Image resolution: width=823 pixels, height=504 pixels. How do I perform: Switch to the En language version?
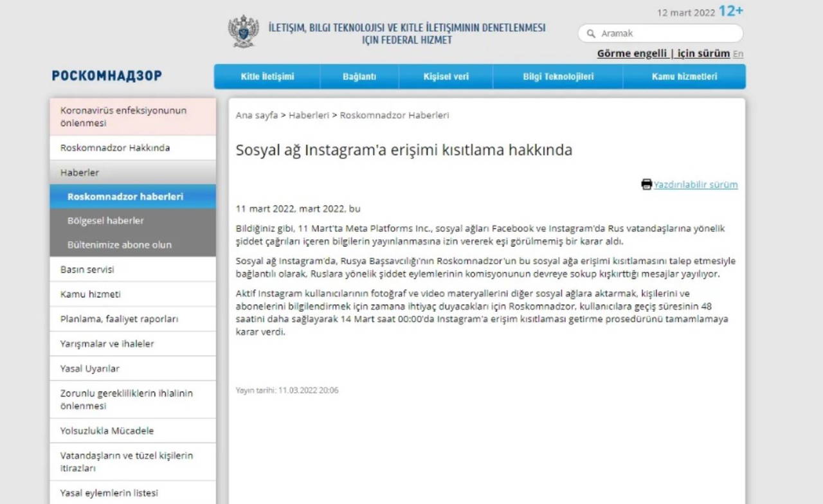(738, 54)
